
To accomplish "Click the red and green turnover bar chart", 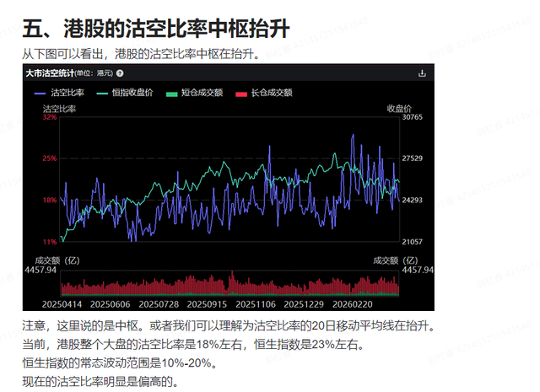I will point(229,283).
